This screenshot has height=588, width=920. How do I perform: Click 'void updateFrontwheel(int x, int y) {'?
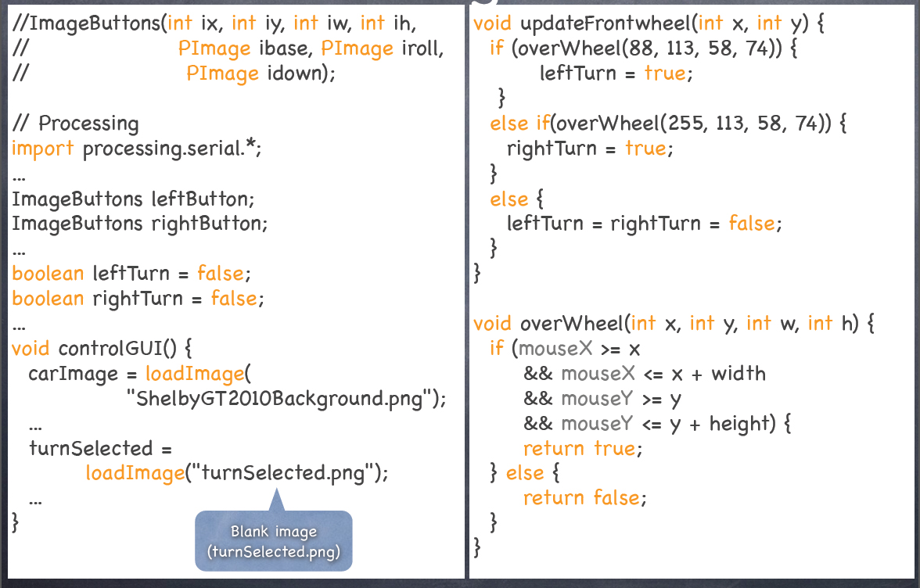(649, 23)
